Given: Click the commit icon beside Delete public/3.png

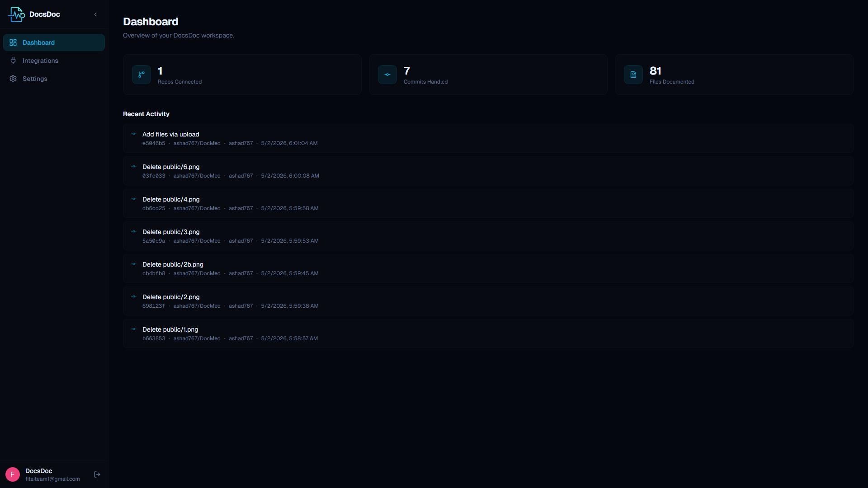Looking at the screenshot, I should [x=134, y=231].
